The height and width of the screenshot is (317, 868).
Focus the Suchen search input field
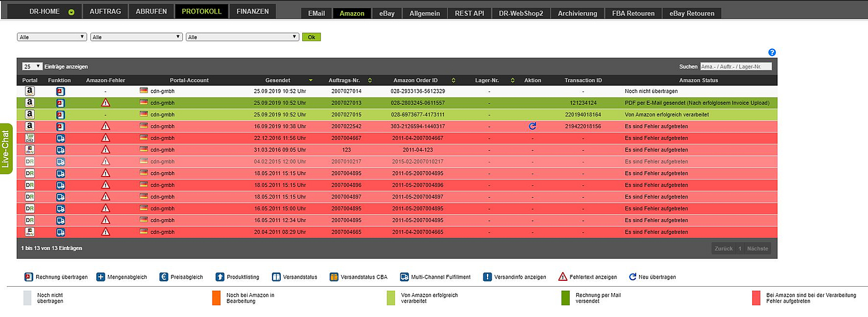(x=736, y=66)
